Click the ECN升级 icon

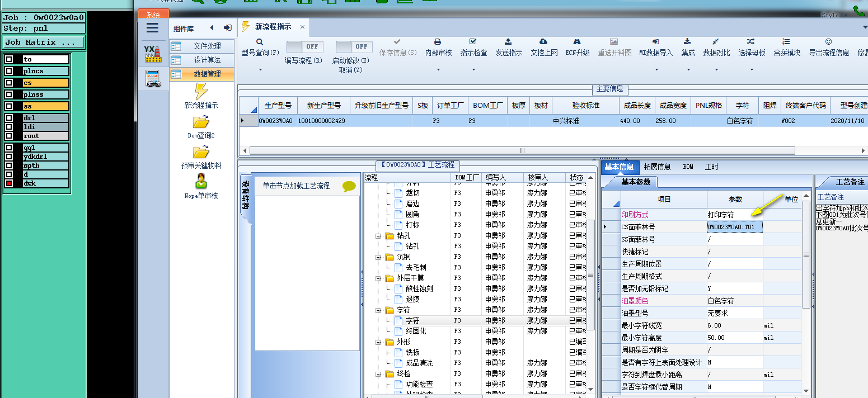[x=577, y=42]
